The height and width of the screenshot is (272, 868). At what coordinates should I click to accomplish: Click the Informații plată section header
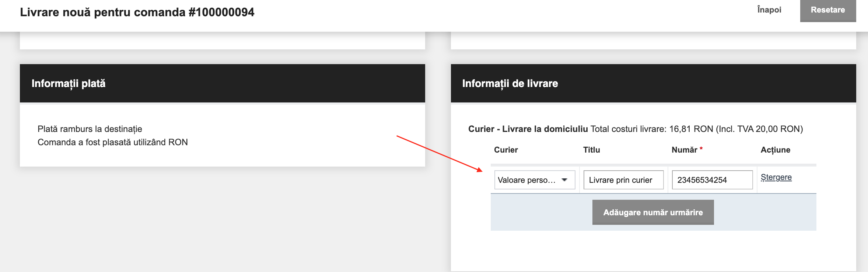pos(223,83)
